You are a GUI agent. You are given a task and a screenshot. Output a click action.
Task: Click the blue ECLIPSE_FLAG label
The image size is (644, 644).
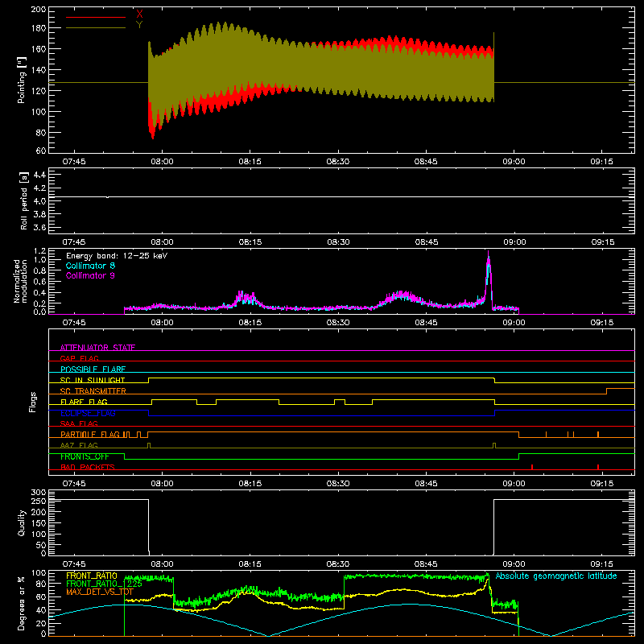point(88,413)
